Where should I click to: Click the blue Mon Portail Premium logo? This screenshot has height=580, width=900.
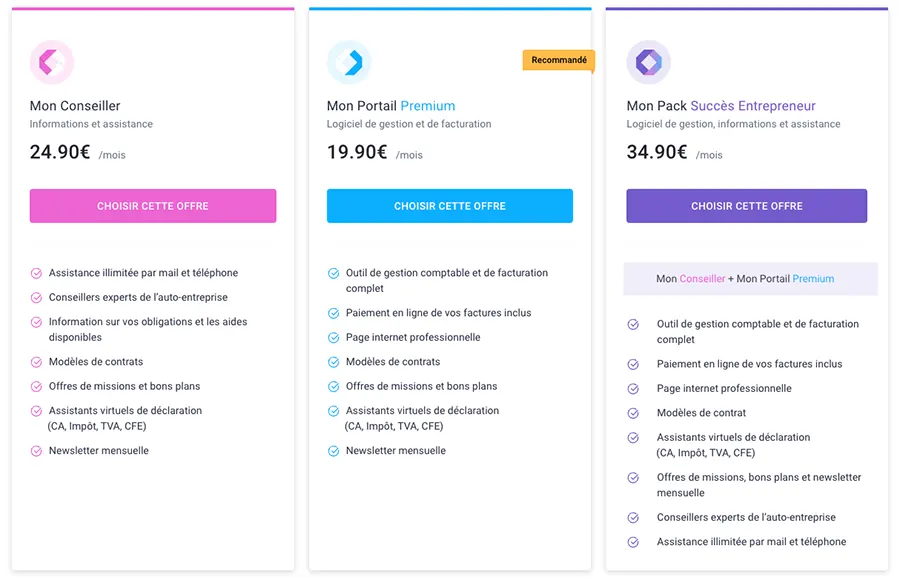tap(349, 62)
